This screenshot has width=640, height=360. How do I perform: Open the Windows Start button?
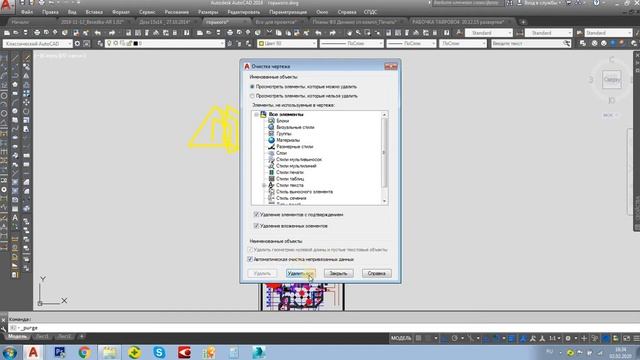(9, 352)
